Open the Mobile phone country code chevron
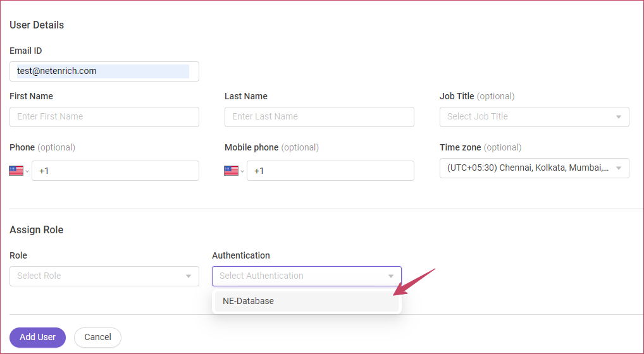644x354 pixels. (x=242, y=171)
